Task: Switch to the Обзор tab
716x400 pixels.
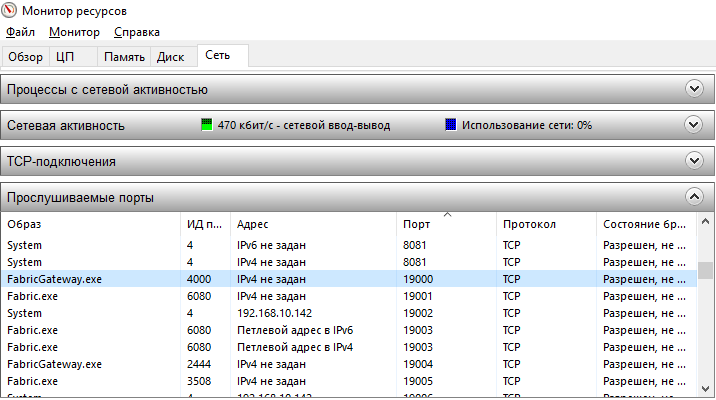Action: point(25,57)
